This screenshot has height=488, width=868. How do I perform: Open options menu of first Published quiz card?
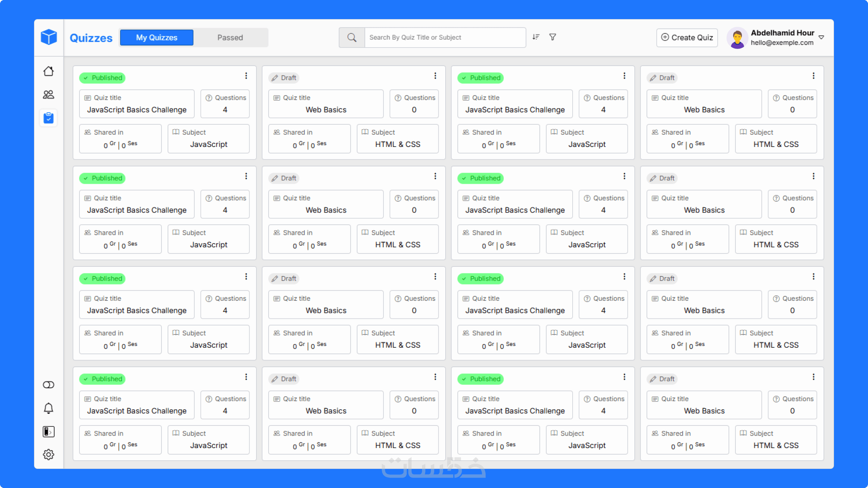click(246, 76)
